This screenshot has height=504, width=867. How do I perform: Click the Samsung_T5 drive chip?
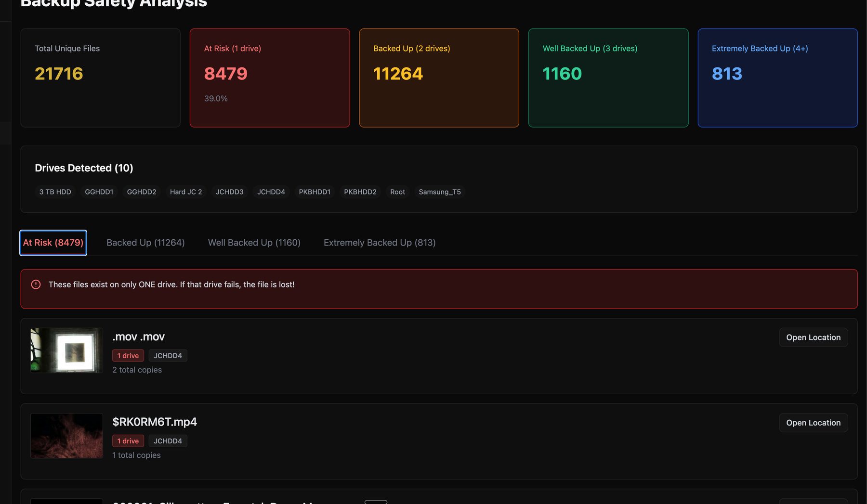coord(439,192)
